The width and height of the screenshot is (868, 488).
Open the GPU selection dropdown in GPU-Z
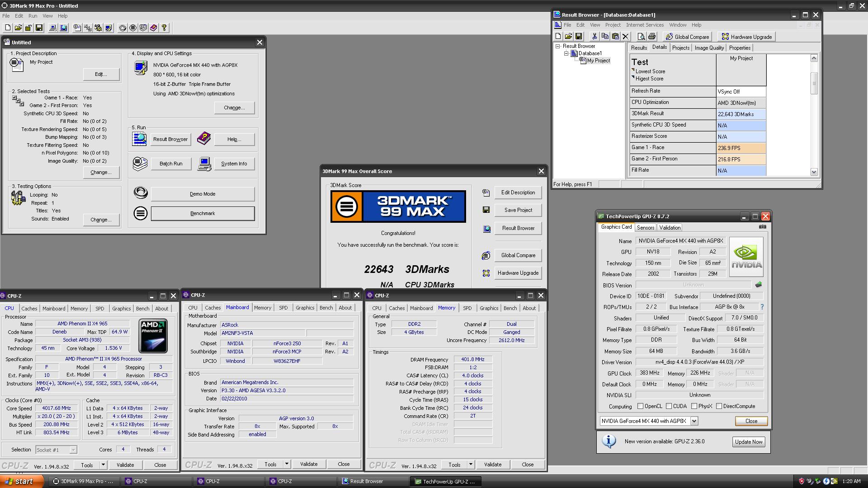[694, 421]
